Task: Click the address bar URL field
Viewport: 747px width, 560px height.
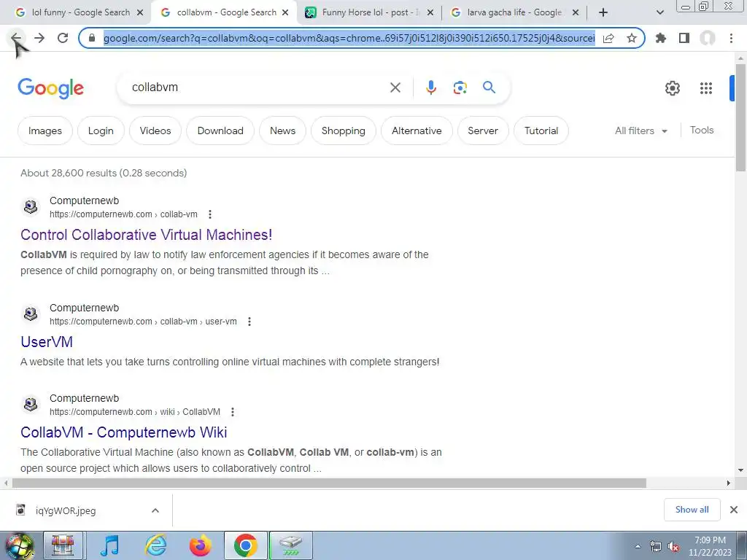Action: (349, 38)
